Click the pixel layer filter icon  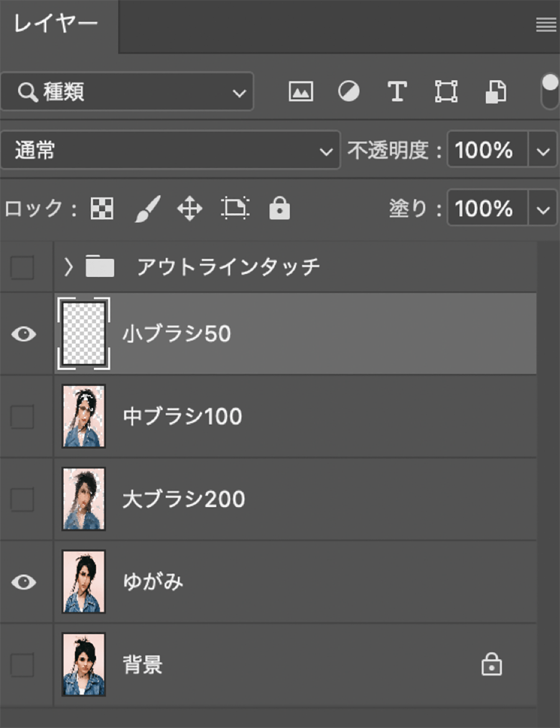pyautogui.click(x=301, y=92)
